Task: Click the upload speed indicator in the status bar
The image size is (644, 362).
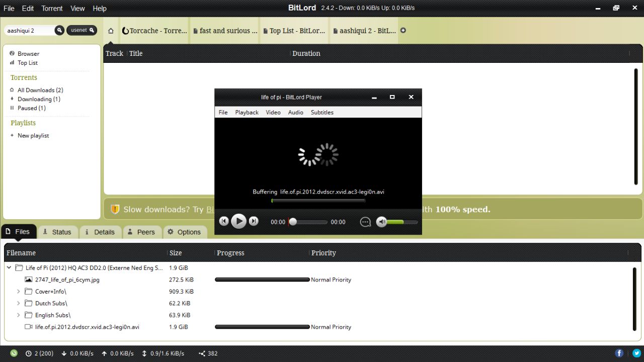Action: point(117,353)
